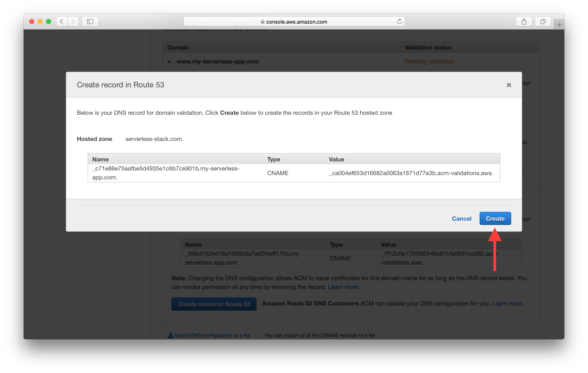
Task: Open a new tab with plus icon
Action: click(x=559, y=25)
